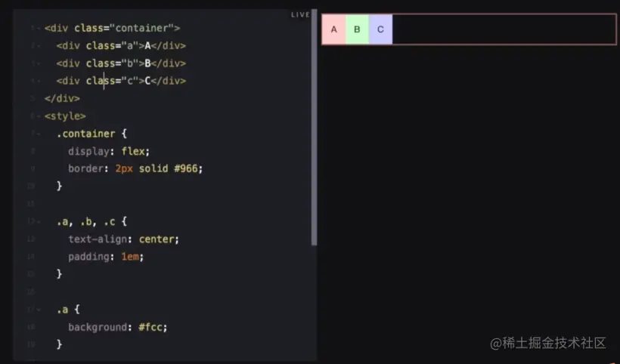This screenshot has height=364, width=620.
Task: Collapse the fold arrow beside the class="c" line
Action: [x=39, y=81]
